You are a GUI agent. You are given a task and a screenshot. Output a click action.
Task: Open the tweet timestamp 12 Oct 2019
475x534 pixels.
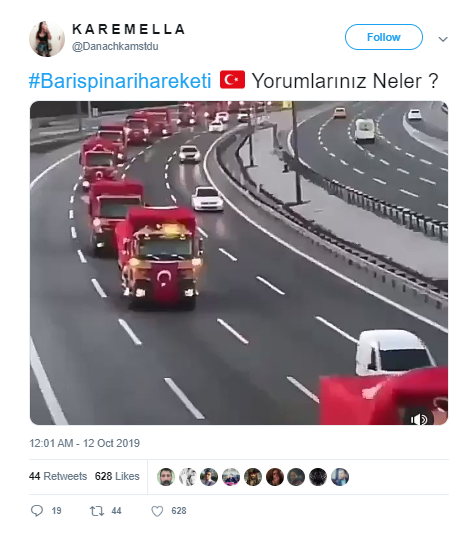pos(84,443)
